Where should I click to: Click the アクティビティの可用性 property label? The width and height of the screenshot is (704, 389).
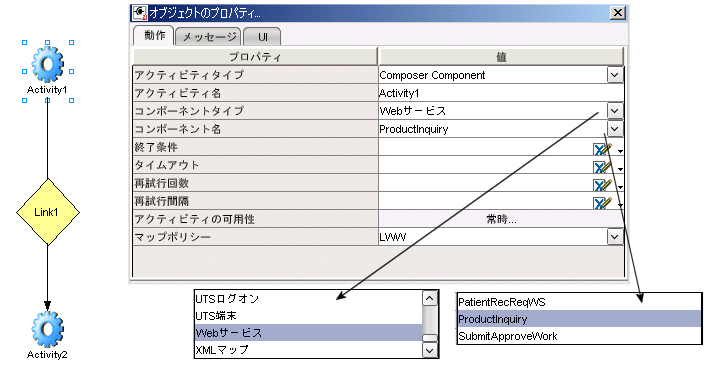[194, 219]
